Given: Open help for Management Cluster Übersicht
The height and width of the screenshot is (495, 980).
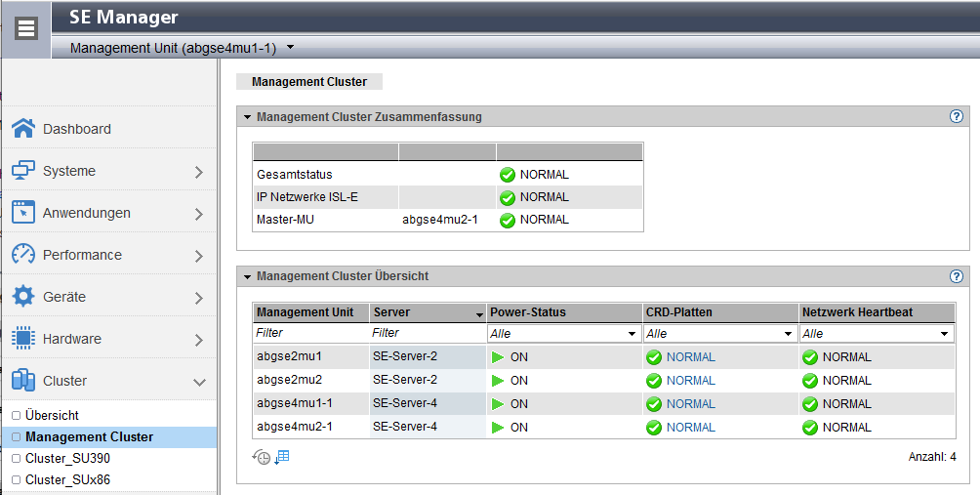Looking at the screenshot, I should (957, 276).
